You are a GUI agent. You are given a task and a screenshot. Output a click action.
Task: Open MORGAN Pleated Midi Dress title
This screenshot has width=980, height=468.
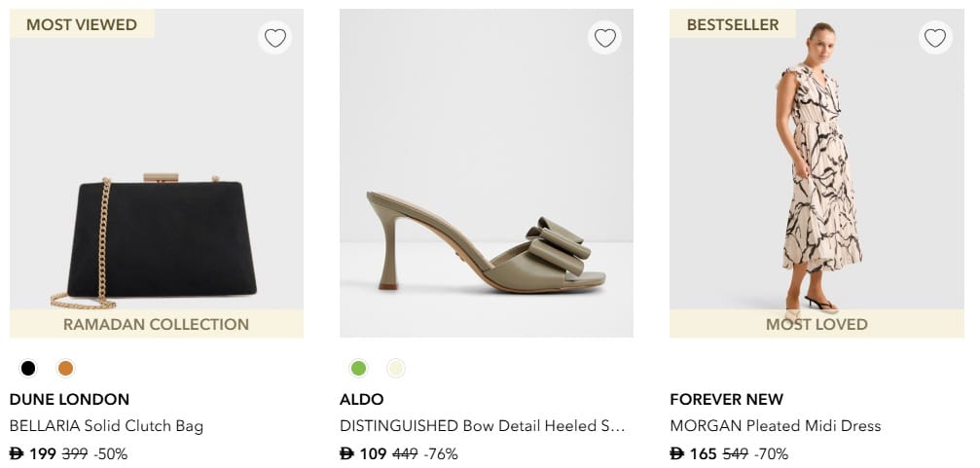775,426
